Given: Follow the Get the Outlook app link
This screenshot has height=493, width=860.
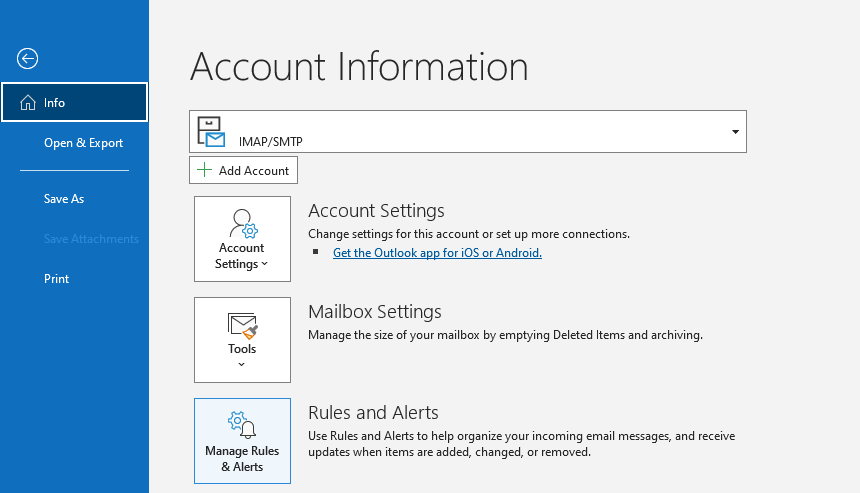Looking at the screenshot, I should click(437, 253).
